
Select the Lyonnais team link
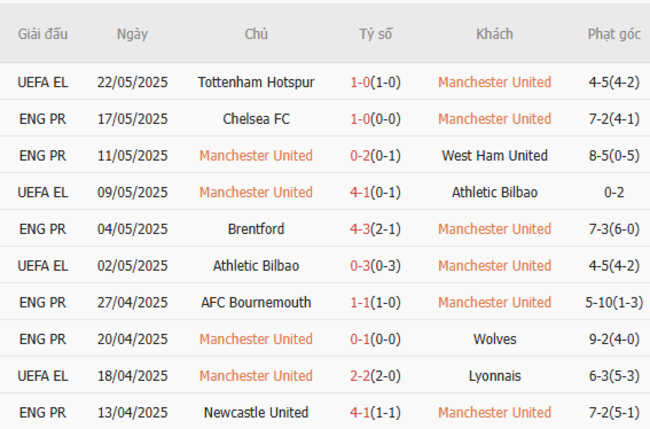tap(494, 376)
